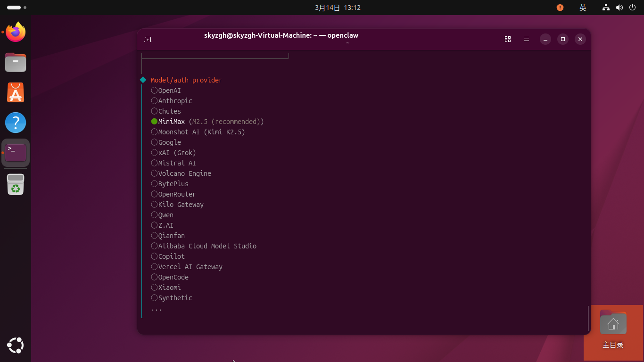The width and height of the screenshot is (644, 362).
Task: Open a new terminal tab
Action: [x=148, y=40]
